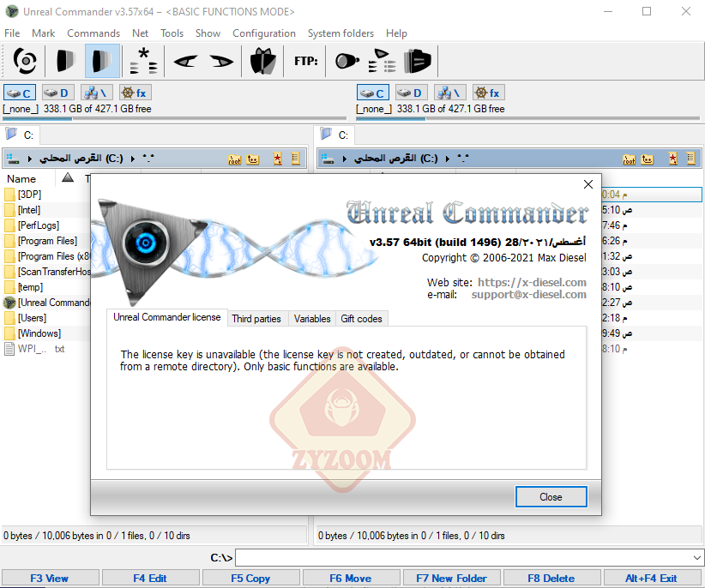Click the parent folder icon in right path bar

tap(647, 159)
